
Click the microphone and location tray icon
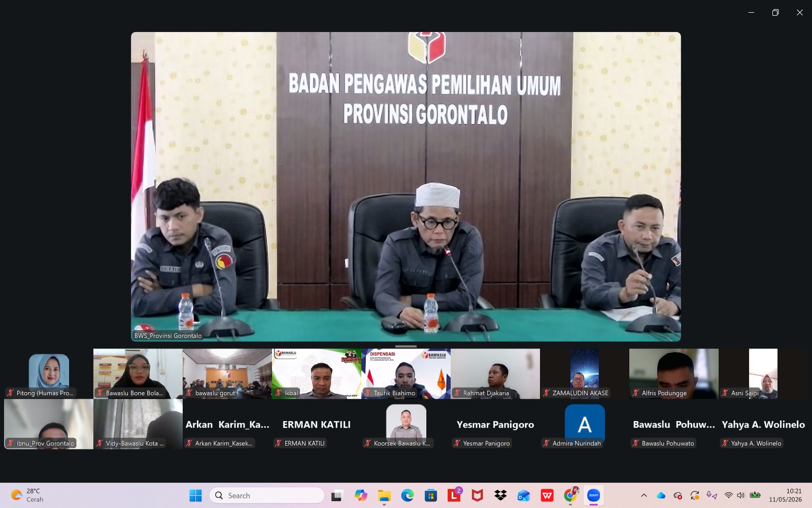712,495
